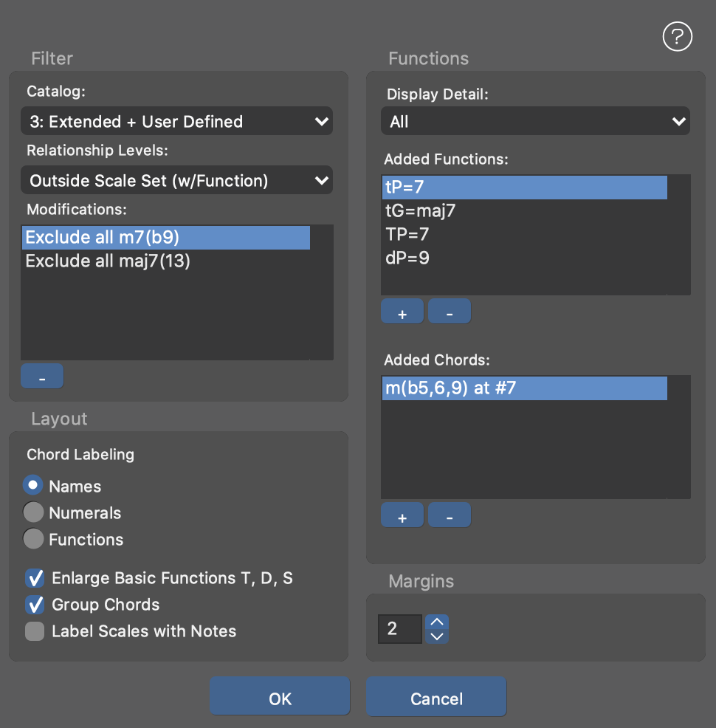Select Functions chord labeling radio button
The height and width of the screenshot is (728, 716).
tap(34, 540)
